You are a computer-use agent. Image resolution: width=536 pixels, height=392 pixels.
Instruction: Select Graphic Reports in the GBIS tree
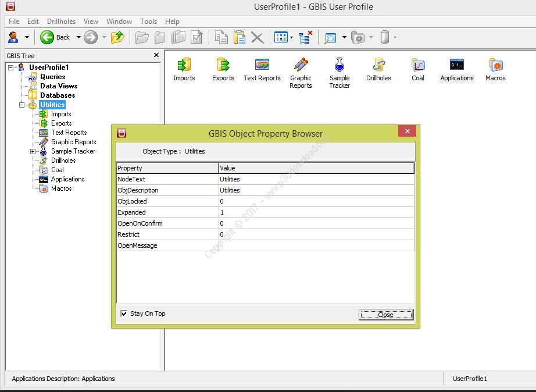[73, 141]
